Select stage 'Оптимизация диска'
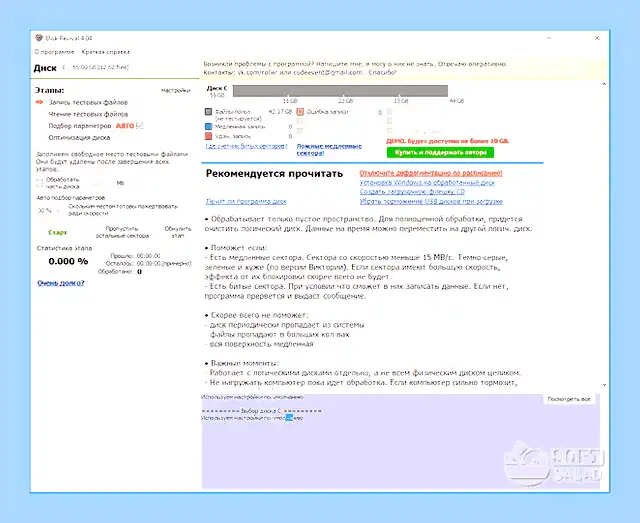 pyautogui.click(x=79, y=138)
